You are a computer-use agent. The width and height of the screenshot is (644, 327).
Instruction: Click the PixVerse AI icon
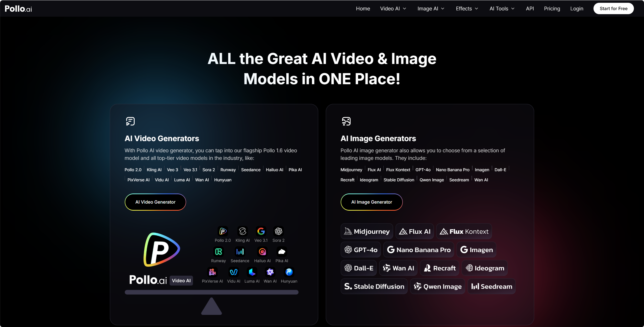click(x=212, y=272)
